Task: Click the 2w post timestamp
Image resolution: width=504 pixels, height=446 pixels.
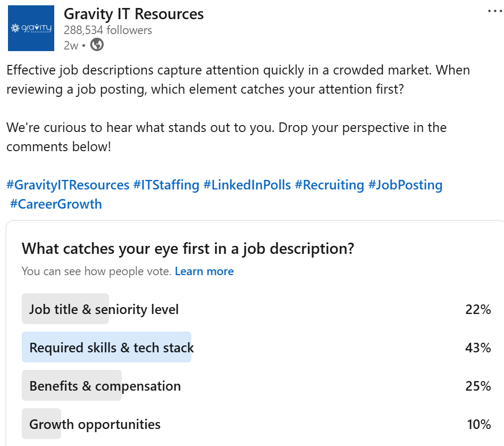Action: (x=71, y=45)
